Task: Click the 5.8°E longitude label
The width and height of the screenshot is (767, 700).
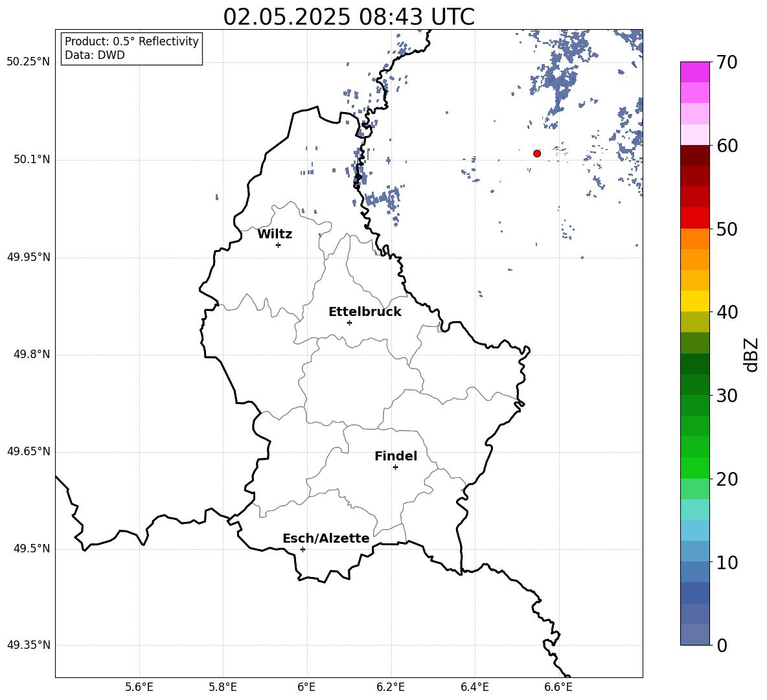Action: point(223,687)
